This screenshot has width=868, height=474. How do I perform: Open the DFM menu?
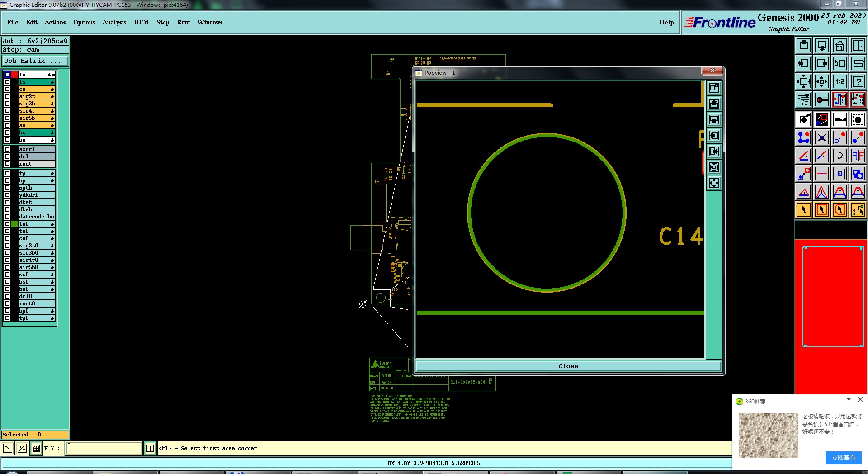click(141, 22)
